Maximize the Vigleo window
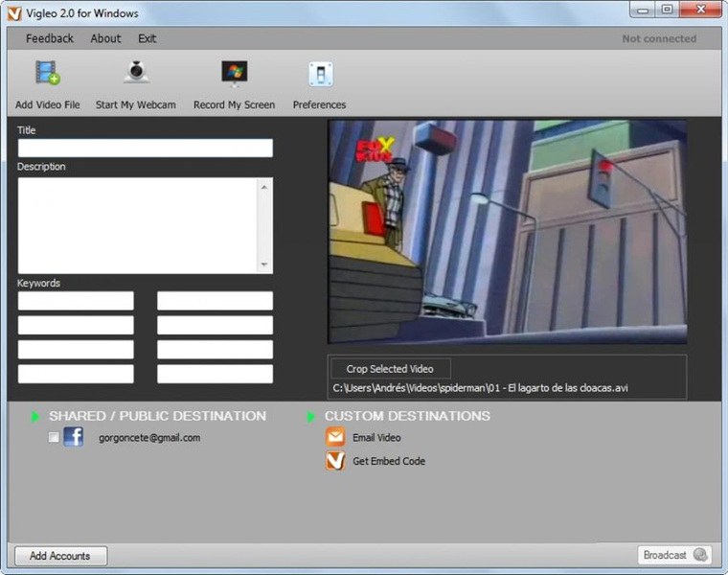The image size is (728, 575). (x=668, y=11)
